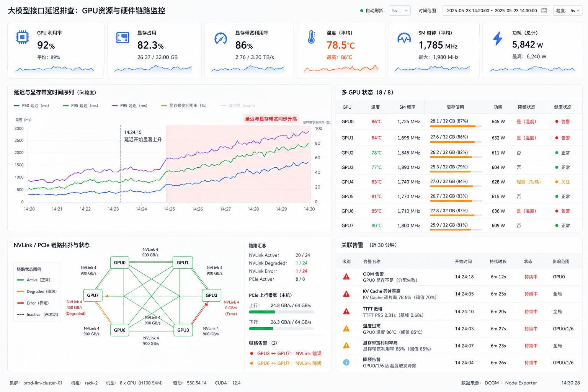Sort alerts by 开始时间 column header
This screenshot has height=392, width=588.
click(x=463, y=262)
